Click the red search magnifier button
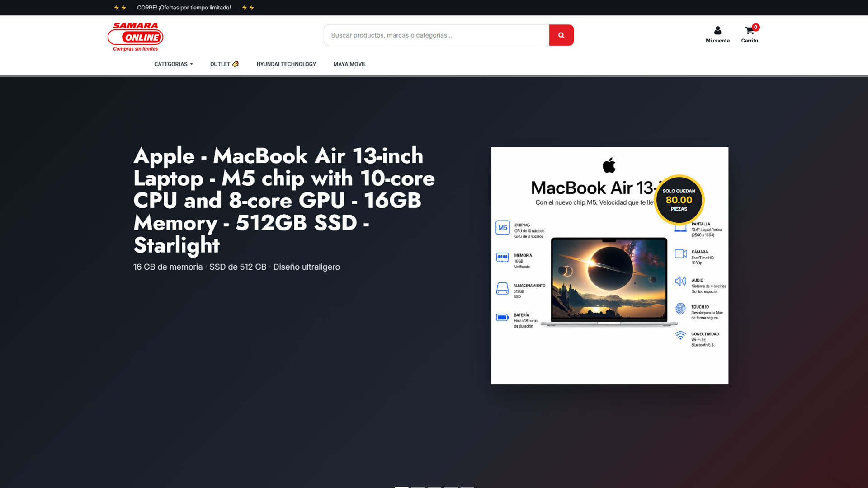This screenshot has height=488, width=868. [561, 35]
